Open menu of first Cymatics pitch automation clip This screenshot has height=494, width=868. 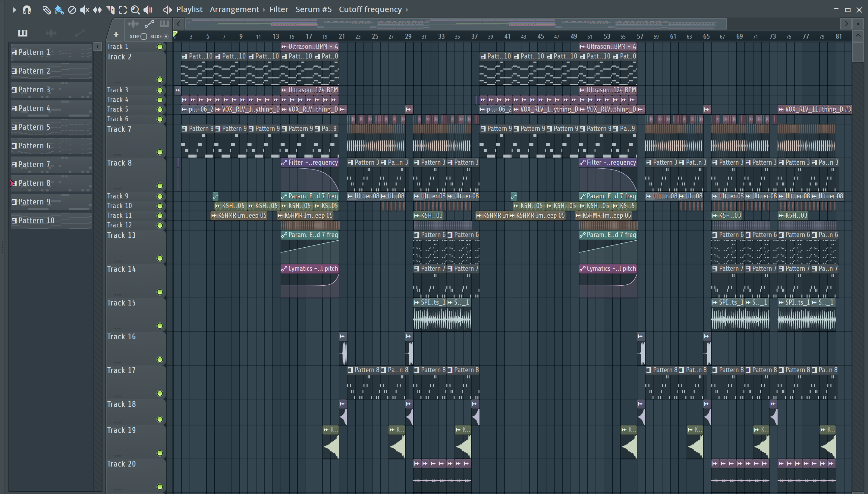pos(284,269)
